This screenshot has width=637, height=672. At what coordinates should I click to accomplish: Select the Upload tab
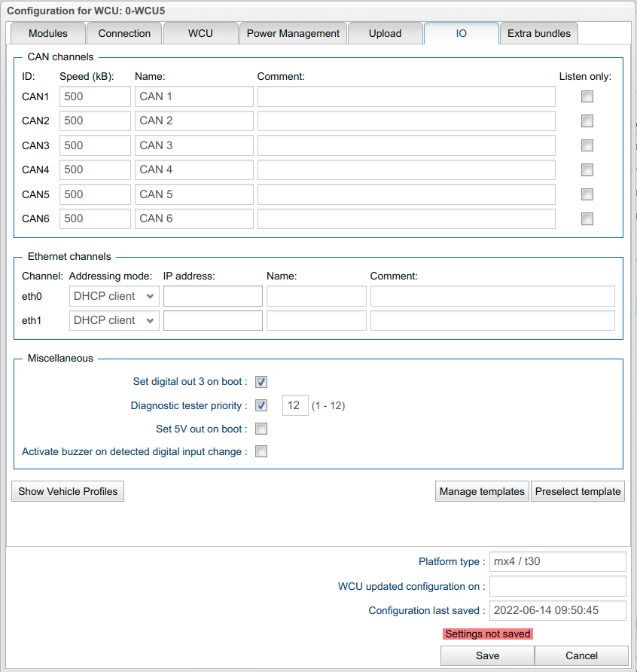[385, 33]
